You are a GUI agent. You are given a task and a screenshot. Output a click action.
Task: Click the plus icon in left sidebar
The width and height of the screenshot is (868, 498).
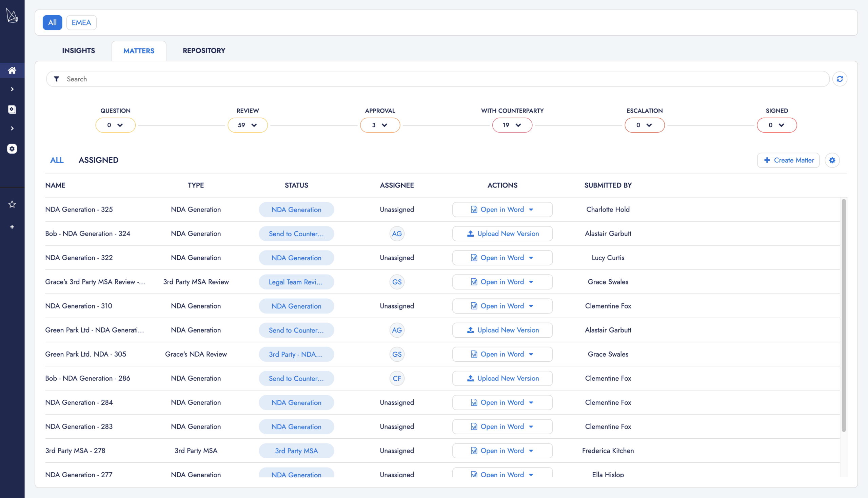coord(12,227)
